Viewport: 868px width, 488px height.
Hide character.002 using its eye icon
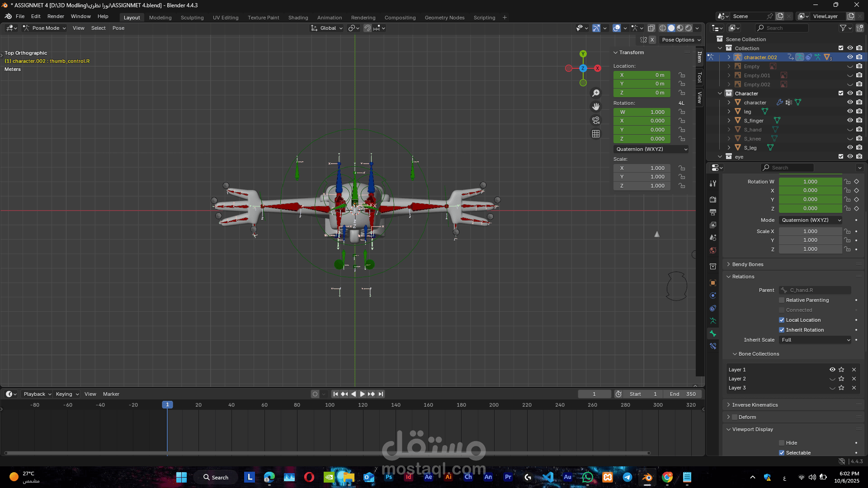click(850, 57)
